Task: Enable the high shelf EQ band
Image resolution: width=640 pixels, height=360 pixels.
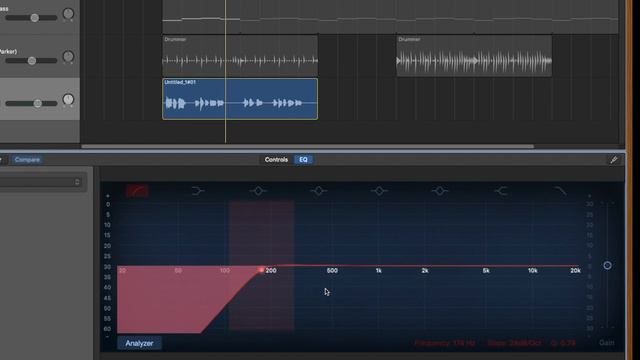Action: [501, 191]
